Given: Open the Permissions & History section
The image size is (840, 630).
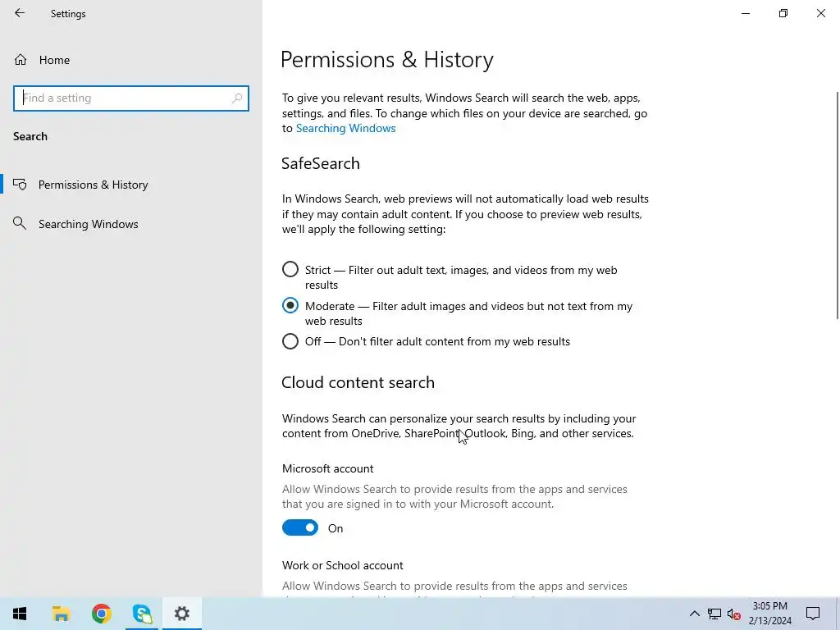Looking at the screenshot, I should (x=94, y=185).
